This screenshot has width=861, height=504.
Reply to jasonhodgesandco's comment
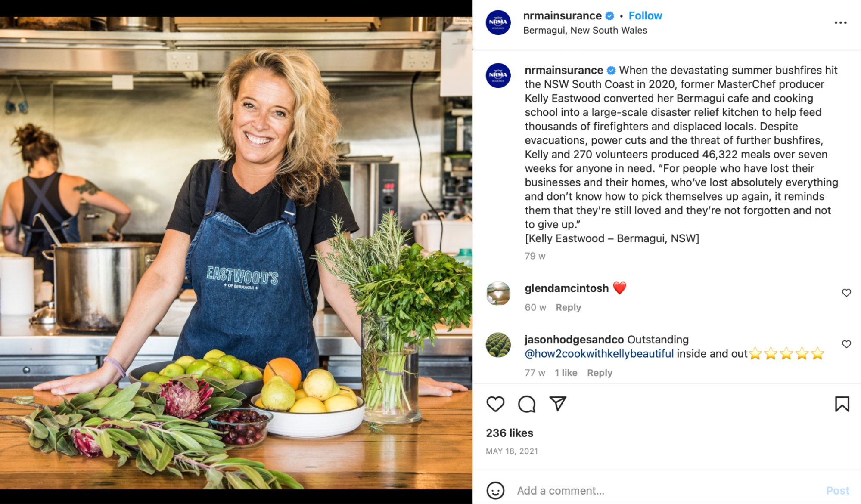point(600,373)
